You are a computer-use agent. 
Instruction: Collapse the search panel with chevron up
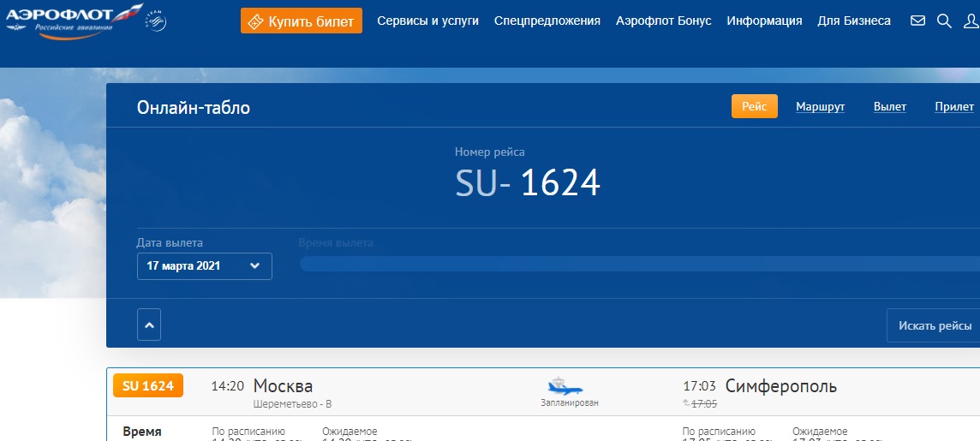point(149,325)
